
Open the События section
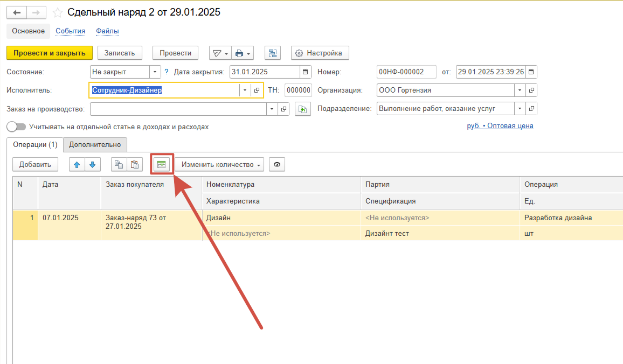pos(70,31)
